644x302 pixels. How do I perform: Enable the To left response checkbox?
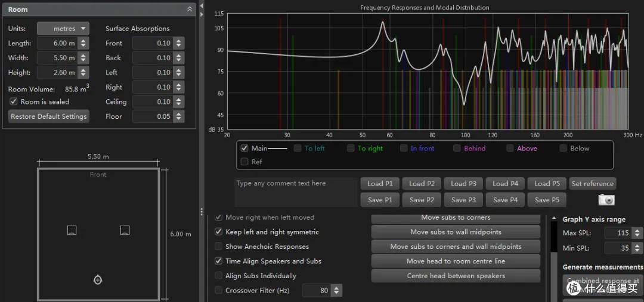[298, 149]
